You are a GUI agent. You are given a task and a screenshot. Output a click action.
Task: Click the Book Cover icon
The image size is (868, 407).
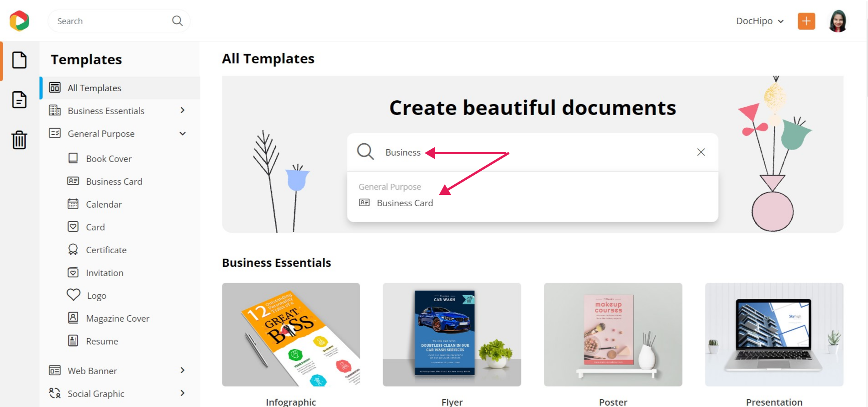73,158
